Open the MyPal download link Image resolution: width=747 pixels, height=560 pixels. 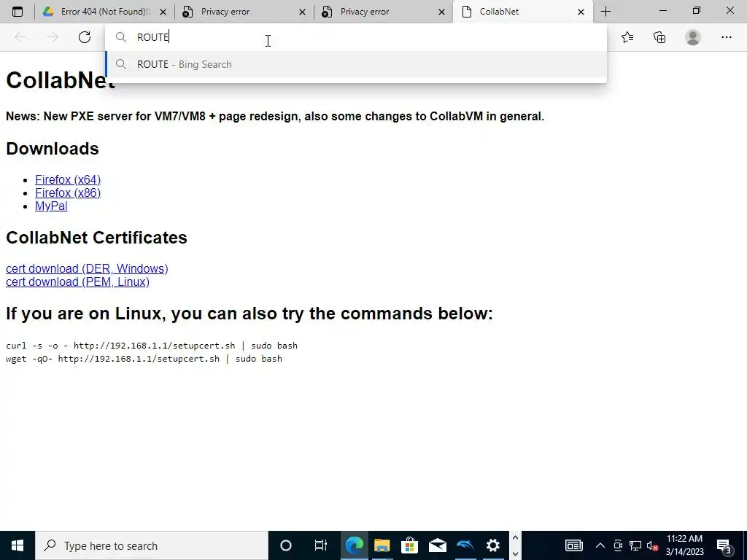[51, 206]
